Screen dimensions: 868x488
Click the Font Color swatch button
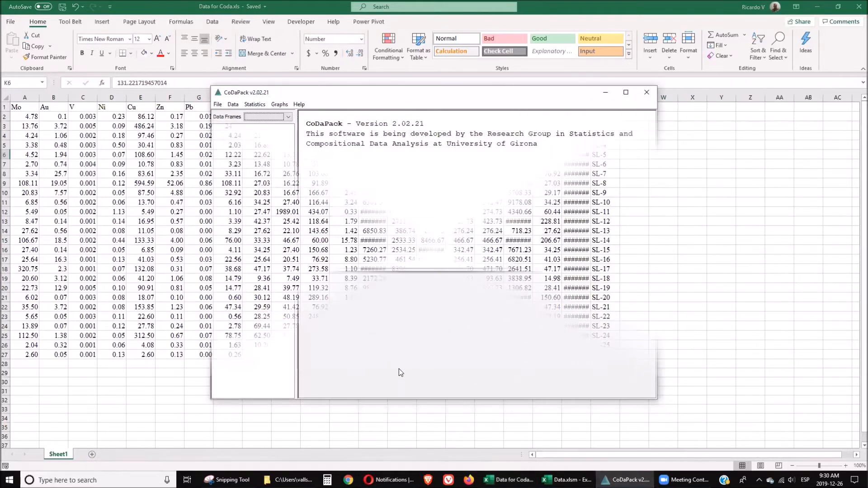[160, 53]
